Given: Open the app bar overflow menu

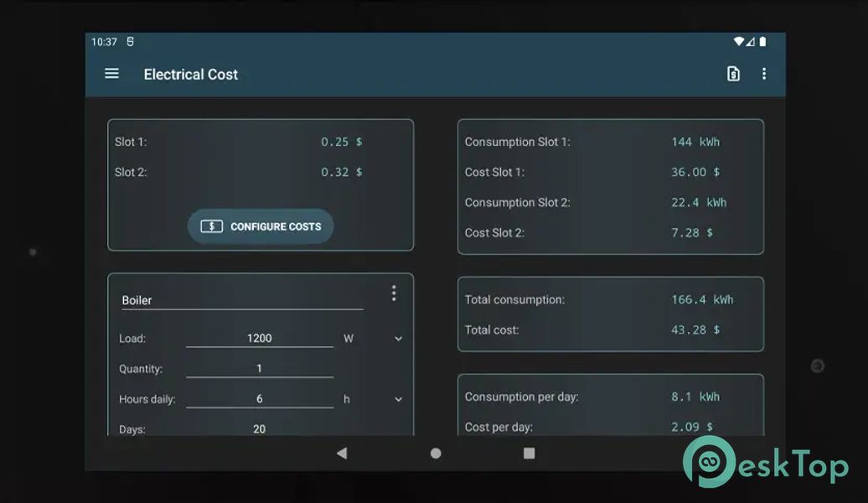Looking at the screenshot, I should coord(764,74).
